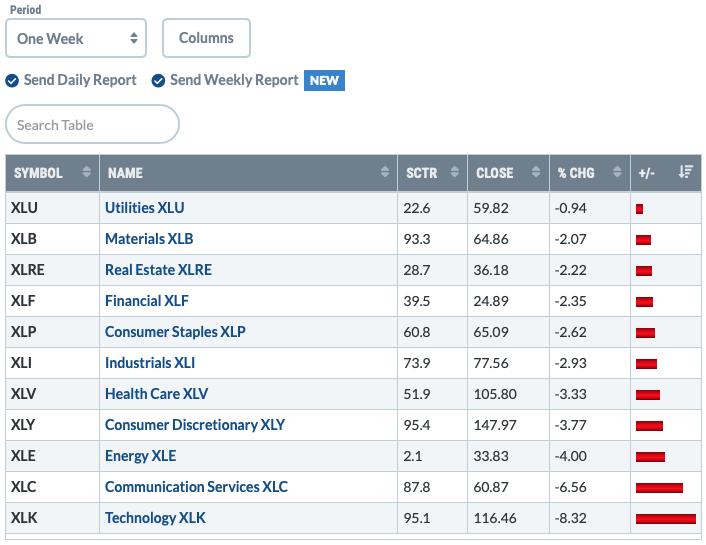Open the Energy XLE link
Screen dimensions: 706x545
[x=140, y=456]
